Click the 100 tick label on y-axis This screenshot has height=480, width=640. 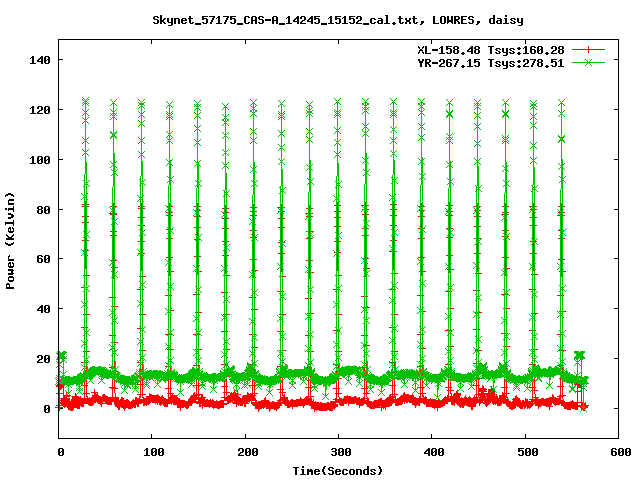point(40,160)
